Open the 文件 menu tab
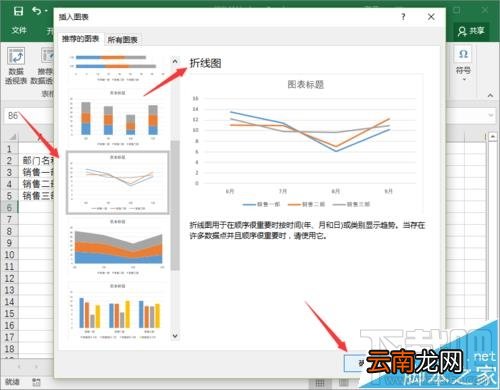The width and height of the screenshot is (500, 390). [19, 31]
